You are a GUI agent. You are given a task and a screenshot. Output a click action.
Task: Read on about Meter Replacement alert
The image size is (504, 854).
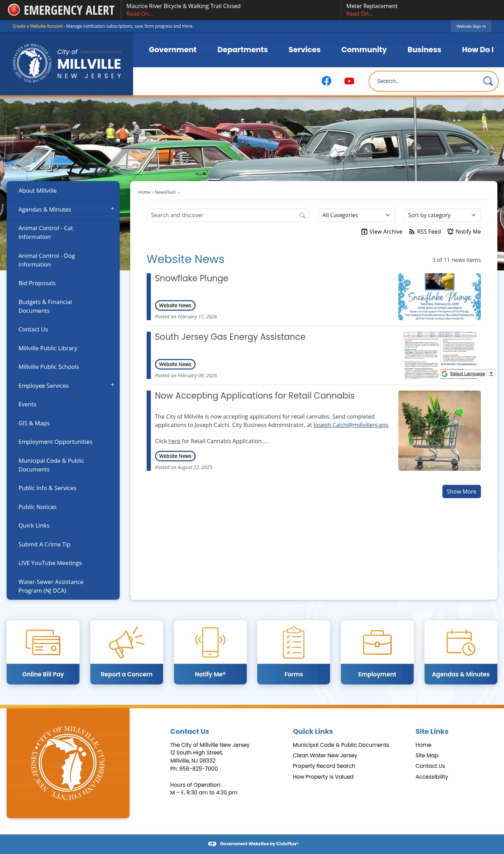(x=359, y=14)
